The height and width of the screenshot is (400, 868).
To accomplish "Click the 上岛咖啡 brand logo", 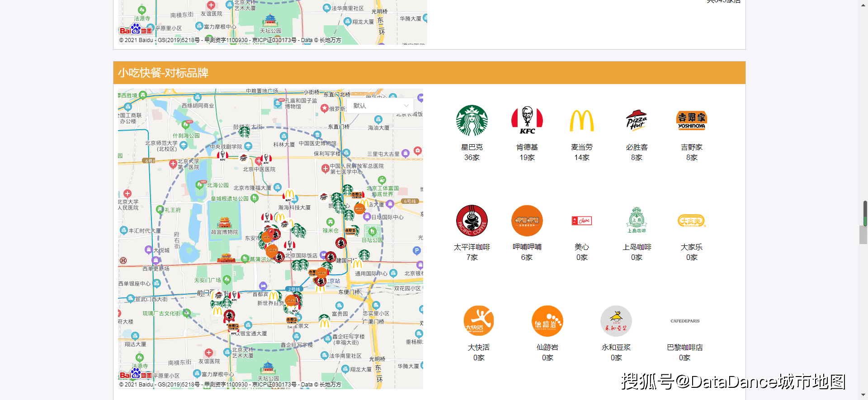I will coord(637,220).
